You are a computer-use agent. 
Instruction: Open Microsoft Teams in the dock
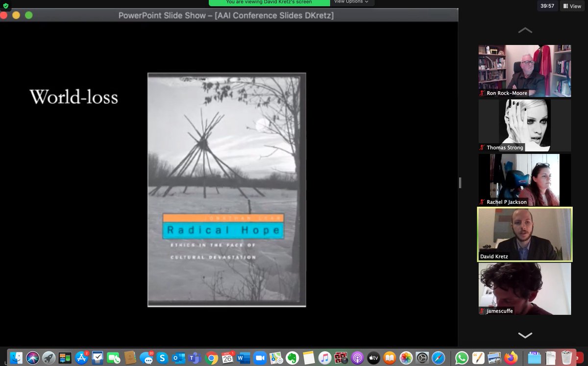(x=195, y=358)
